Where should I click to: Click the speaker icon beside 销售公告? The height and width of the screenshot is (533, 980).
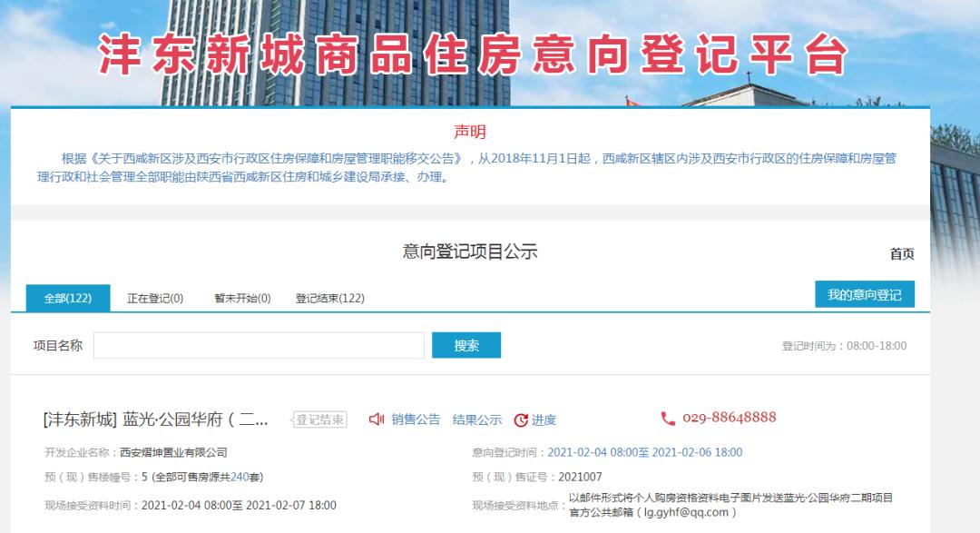[376, 419]
